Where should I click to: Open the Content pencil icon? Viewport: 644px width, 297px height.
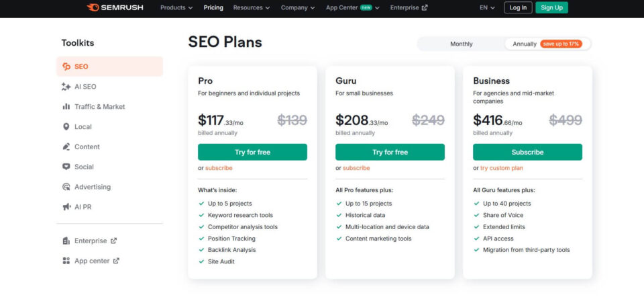[x=66, y=147]
